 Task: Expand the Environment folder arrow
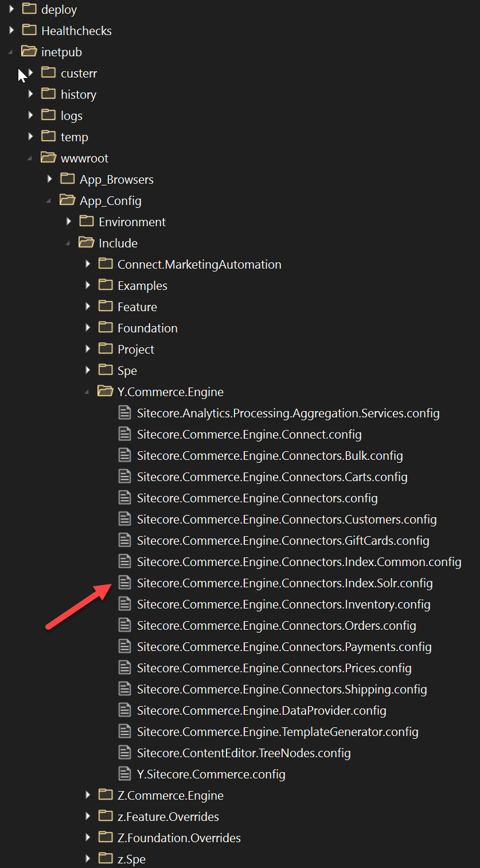pyautogui.click(x=69, y=222)
